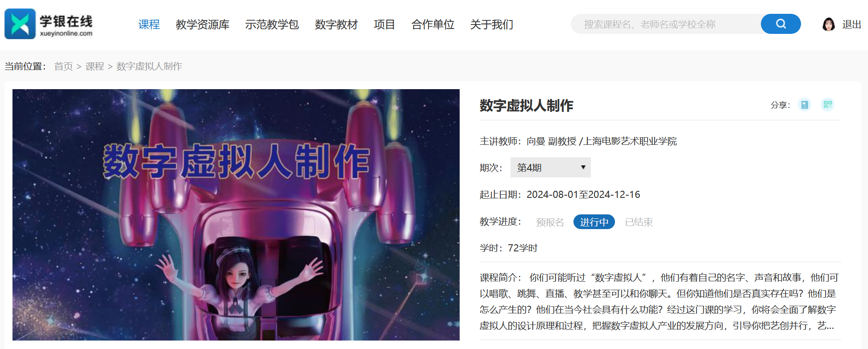Screen dimensions: 868x349
Task: Click the blue search magnifier button
Action: click(781, 24)
